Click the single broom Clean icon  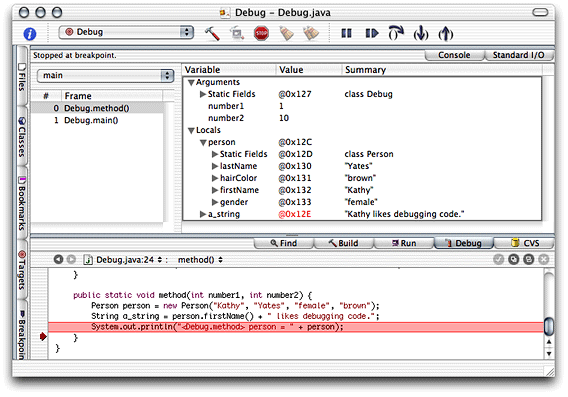(x=286, y=34)
